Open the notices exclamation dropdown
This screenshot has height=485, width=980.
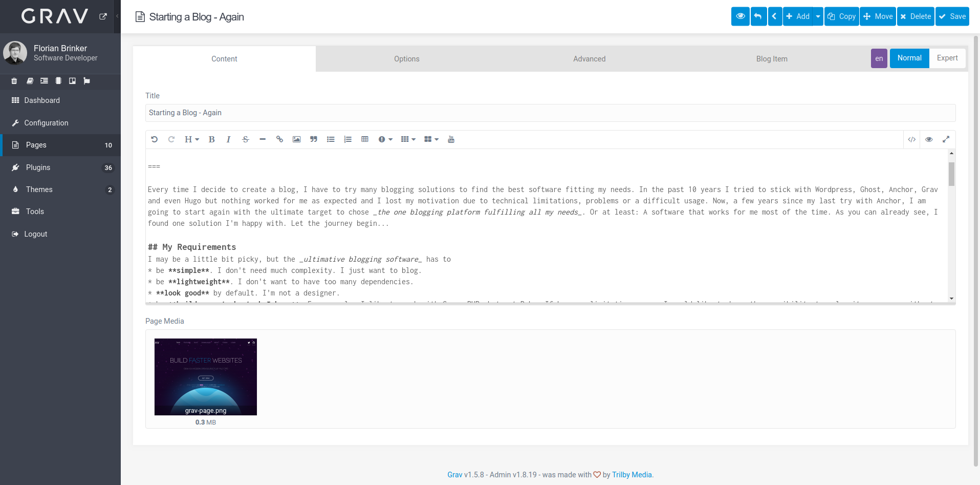pos(385,139)
